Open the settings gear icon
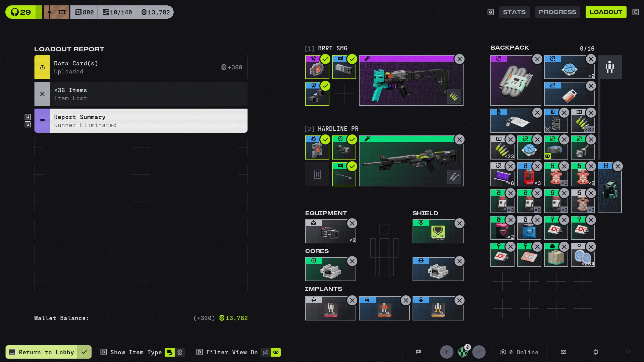 tap(596, 352)
